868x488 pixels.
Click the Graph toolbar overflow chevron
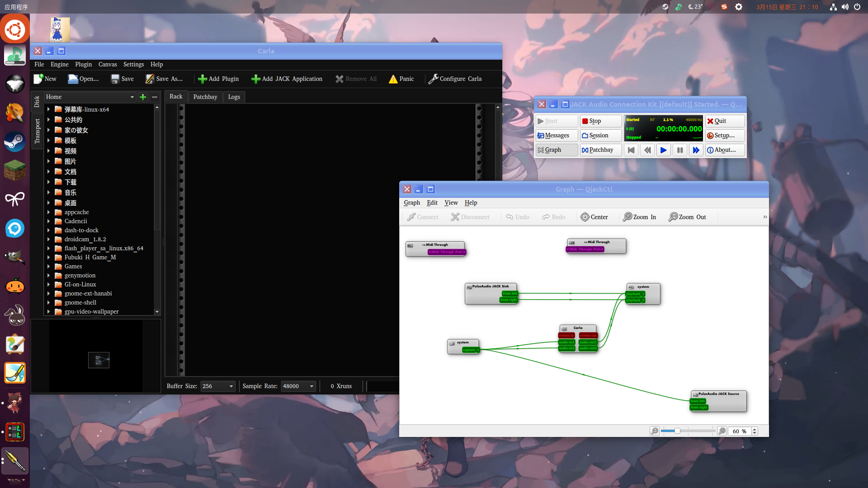pos(765,217)
